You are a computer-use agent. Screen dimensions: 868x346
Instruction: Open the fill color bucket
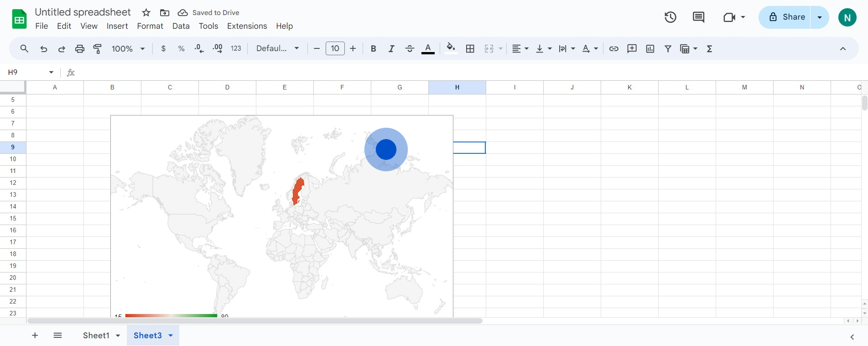(451, 48)
